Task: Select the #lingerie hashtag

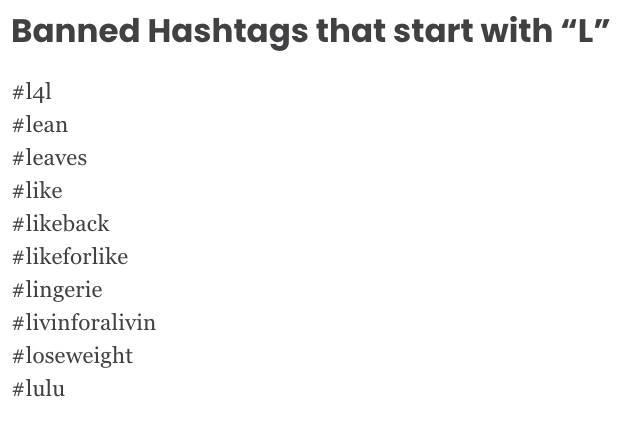Action: point(58,290)
